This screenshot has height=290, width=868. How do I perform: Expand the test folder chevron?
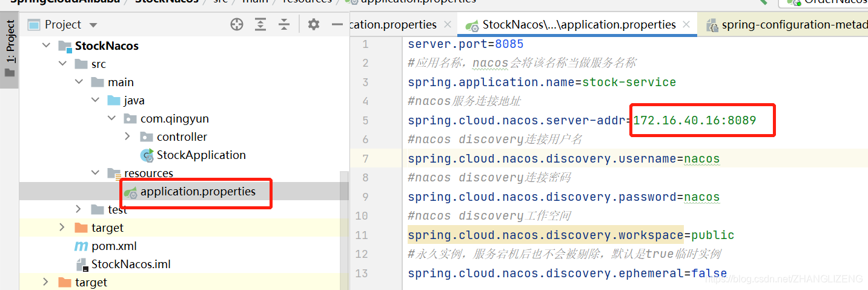(x=79, y=209)
